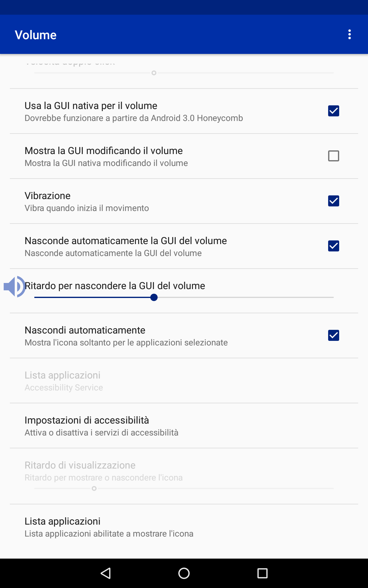This screenshot has width=368, height=588.
Task: Open Impostazioni di accessibilità
Action: click(184, 426)
